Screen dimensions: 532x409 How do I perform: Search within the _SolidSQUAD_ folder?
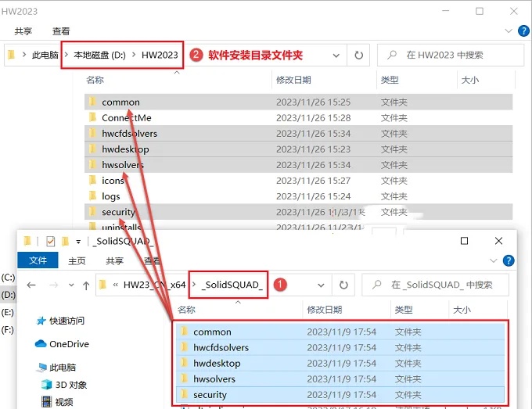coord(436,285)
